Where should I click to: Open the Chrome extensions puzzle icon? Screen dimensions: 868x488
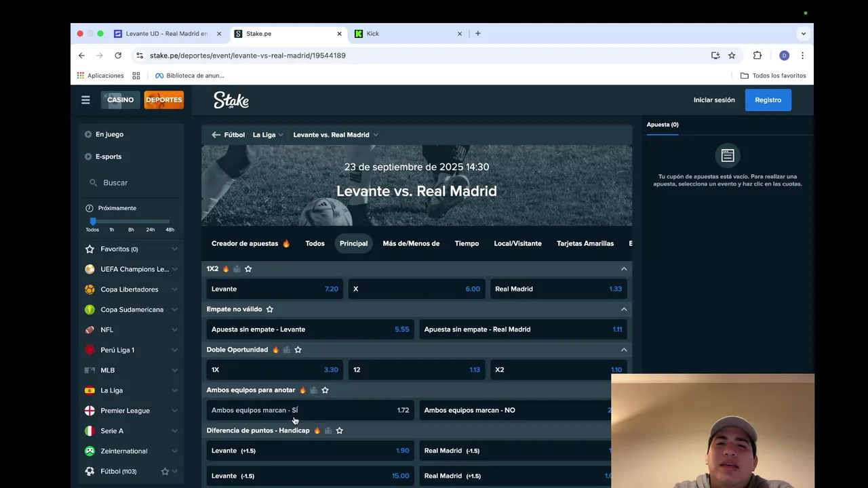[x=757, y=56]
